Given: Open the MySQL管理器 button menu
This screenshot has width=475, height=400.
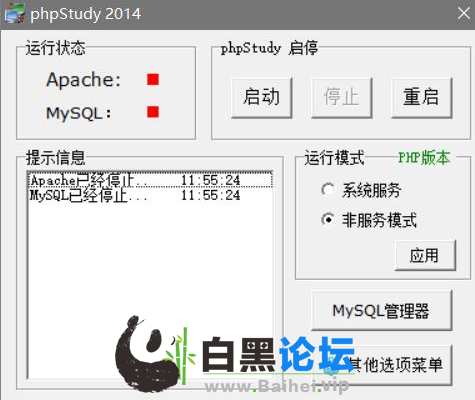Looking at the screenshot, I should click(381, 311).
